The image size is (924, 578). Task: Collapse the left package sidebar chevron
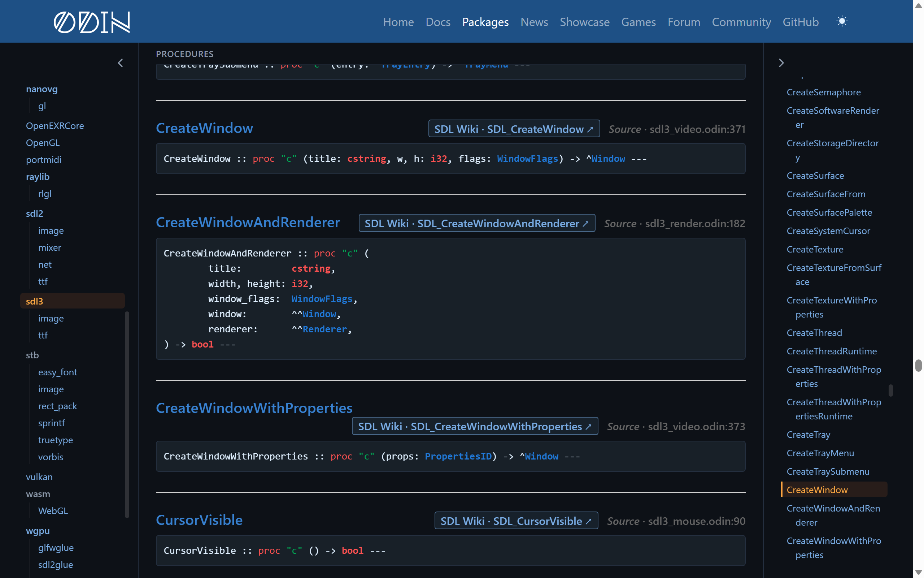click(120, 63)
